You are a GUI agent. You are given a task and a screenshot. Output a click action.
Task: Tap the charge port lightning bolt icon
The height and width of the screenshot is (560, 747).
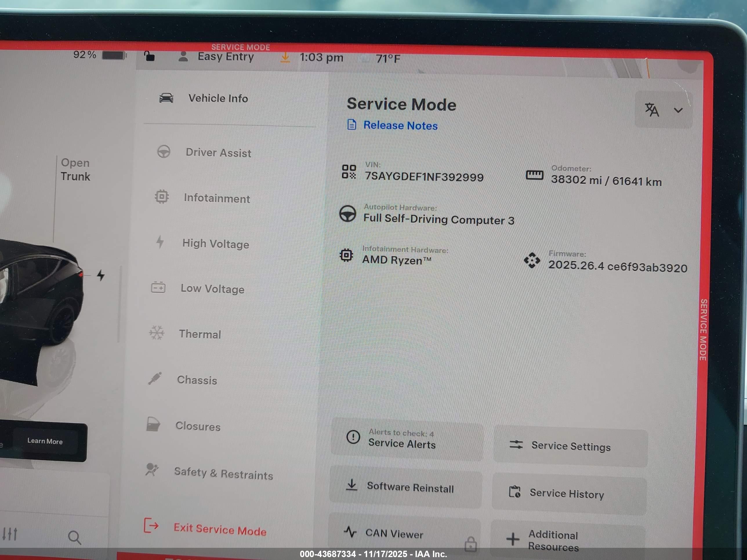(101, 275)
